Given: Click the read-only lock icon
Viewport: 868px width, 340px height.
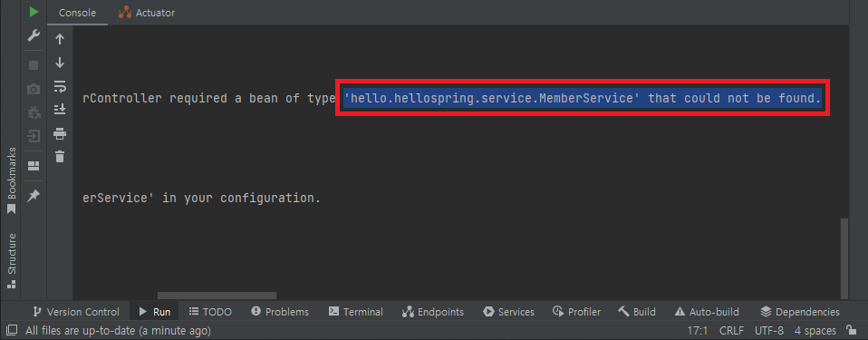Looking at the screenshot, I should [852, 331].
